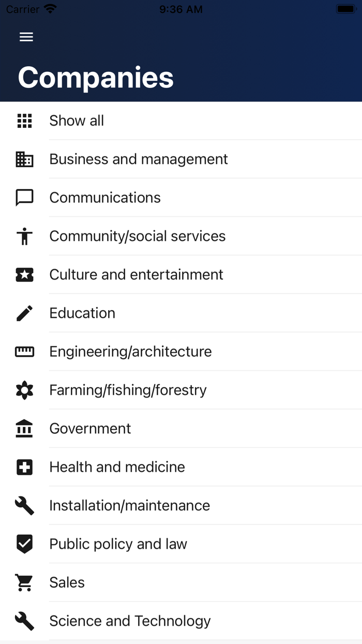Tap the pencil icon for Education

[x=24, y=313]
